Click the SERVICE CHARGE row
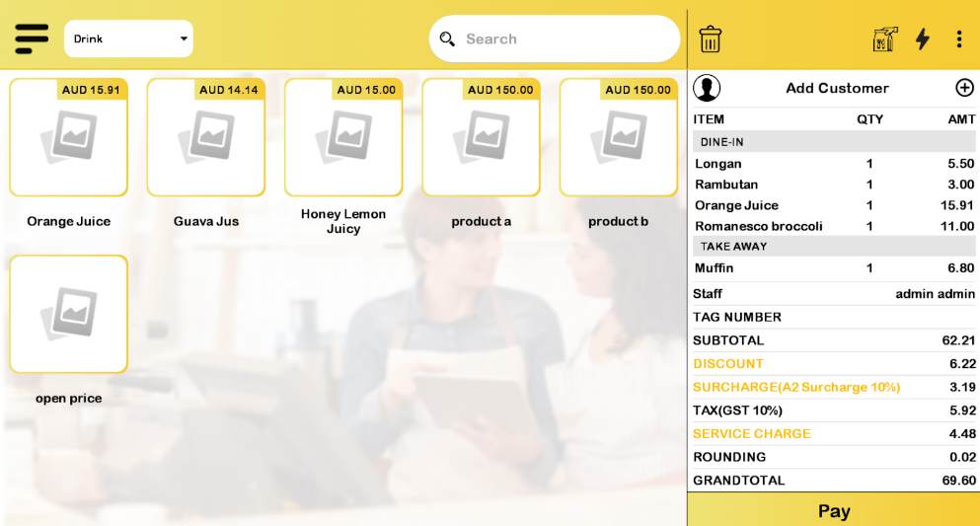The height and width of the screenshot is (526, 980). [834, 433]
